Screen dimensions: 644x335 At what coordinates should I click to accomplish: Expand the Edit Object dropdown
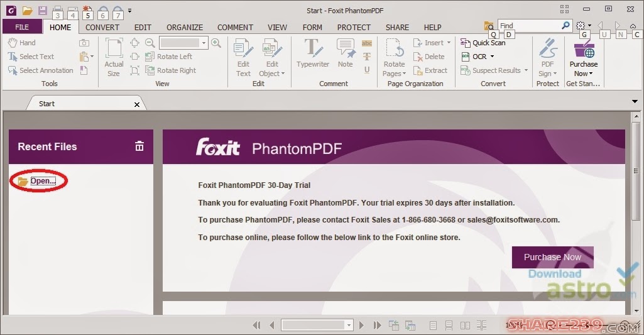click(283, 74)
